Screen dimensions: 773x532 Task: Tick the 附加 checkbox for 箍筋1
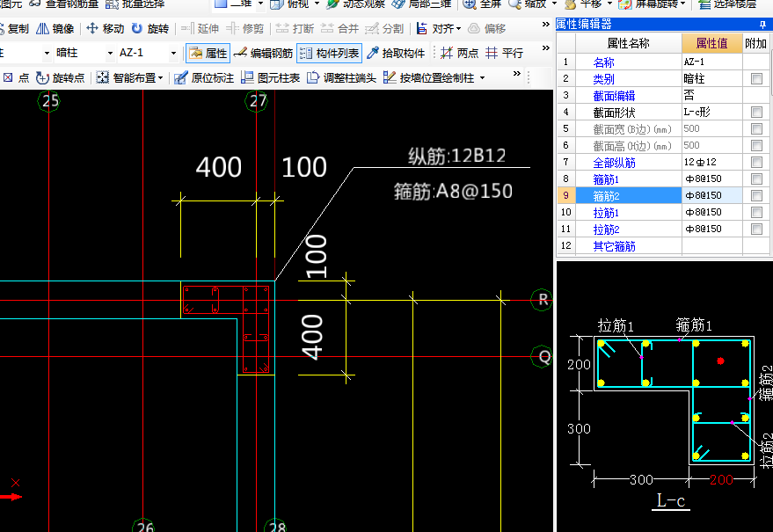coord(756,179)
